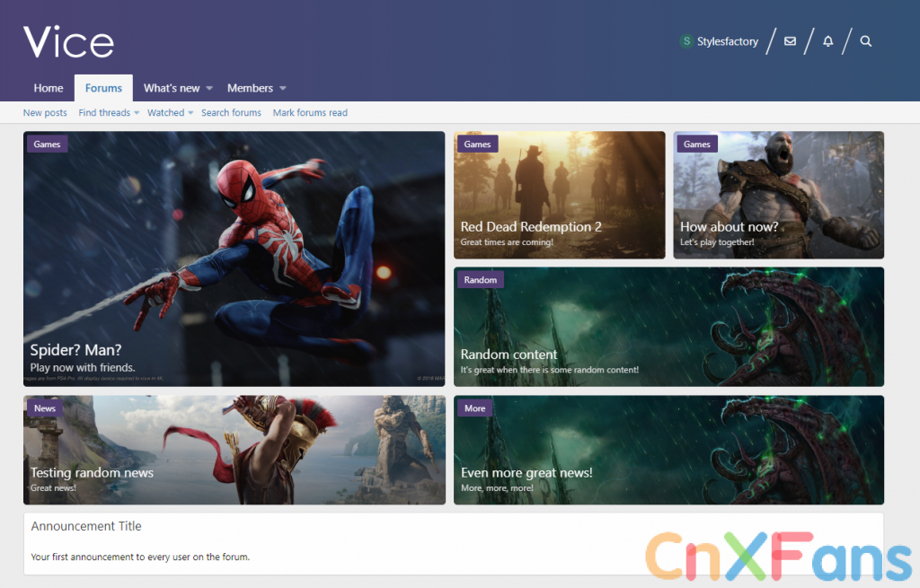The height and width of the screenshot is (588, 920).
Task: Open the How about now? title
Action: (x=730, y=227)
